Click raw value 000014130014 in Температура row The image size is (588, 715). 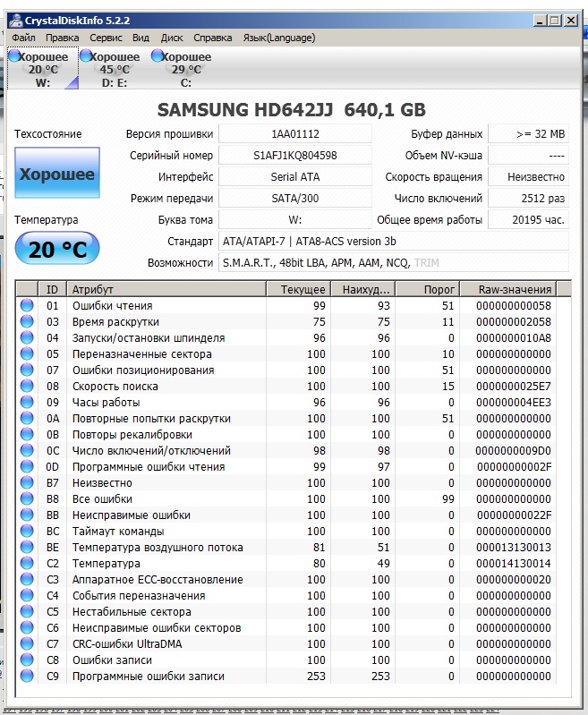[x=514, y=564]
